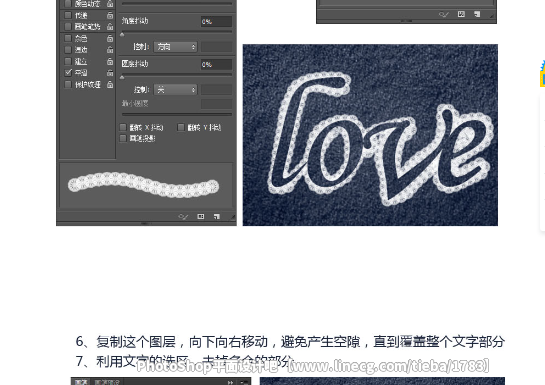Click the Minimum Roundness slider track

pos(177,114)
